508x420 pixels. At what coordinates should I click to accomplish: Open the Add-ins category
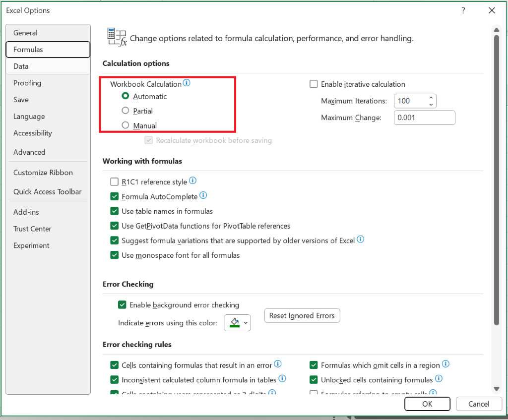pyautogui.click(x=48, y=212)
